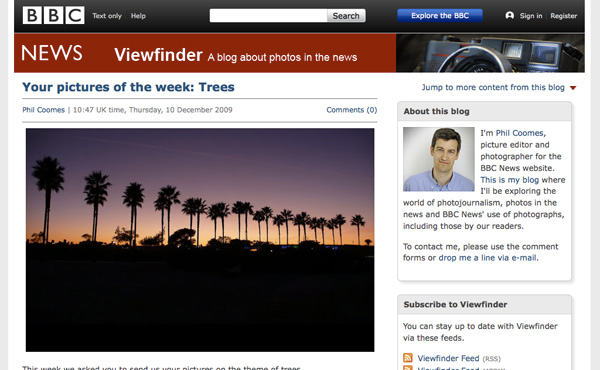Viewport: 600px width, 370px height.
Task: Open article title Your pictures of the week: Trees
Action: [x=128, y=87]
